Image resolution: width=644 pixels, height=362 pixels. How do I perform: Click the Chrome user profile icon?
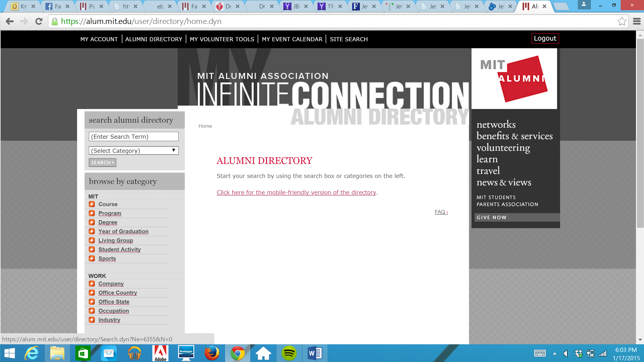pyautogui.click(x=584, y=4)
